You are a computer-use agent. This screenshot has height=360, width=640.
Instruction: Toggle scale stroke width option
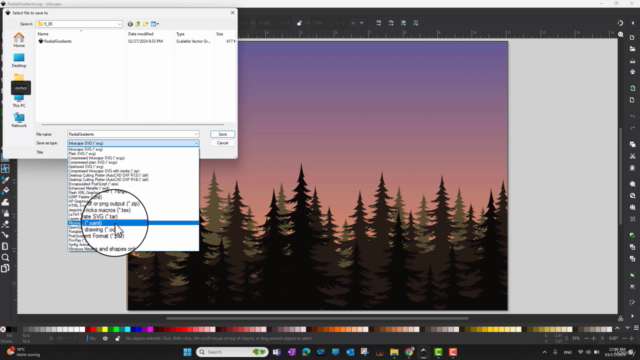tap(379, 23)
